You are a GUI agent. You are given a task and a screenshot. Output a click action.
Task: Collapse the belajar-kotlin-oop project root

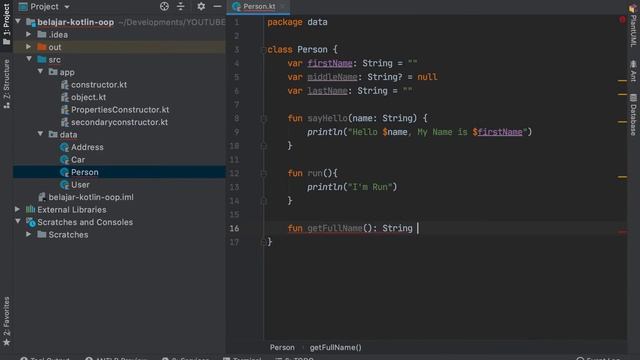pos(18,21)
